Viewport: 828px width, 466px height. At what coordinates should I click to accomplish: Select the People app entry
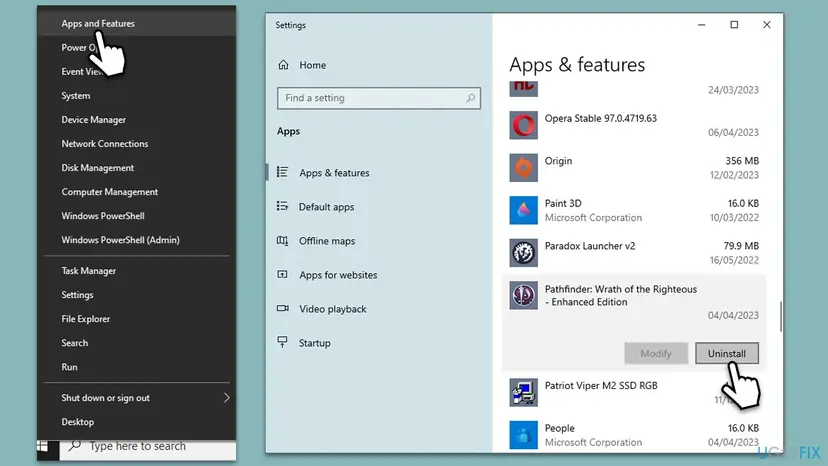coord(634,435)
